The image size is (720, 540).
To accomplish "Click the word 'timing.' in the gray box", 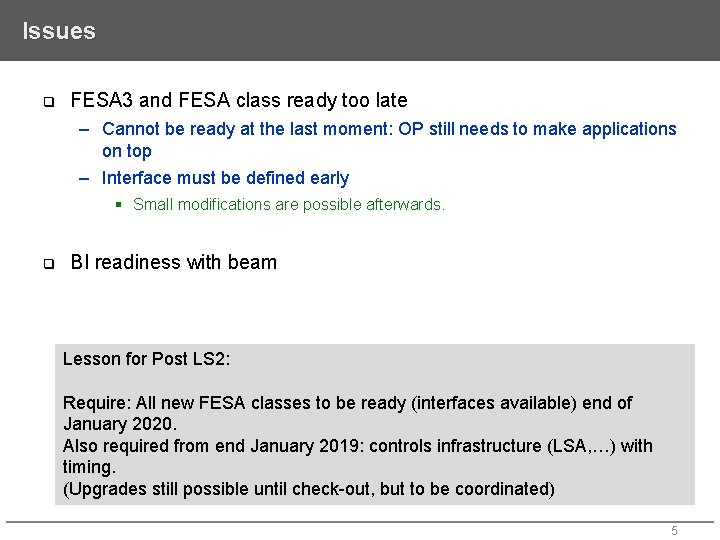I will [89, 467].
